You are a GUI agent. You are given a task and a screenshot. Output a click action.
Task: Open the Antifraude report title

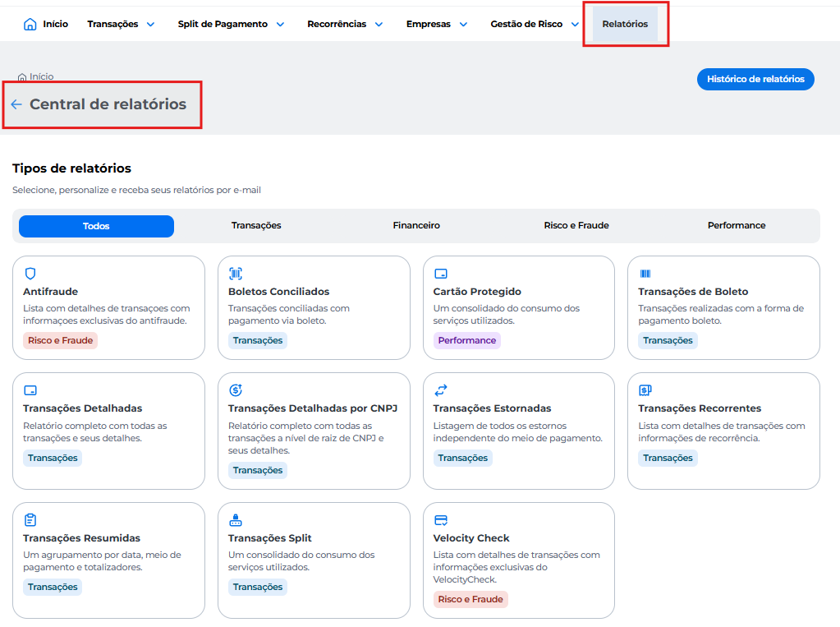point(50,291)
